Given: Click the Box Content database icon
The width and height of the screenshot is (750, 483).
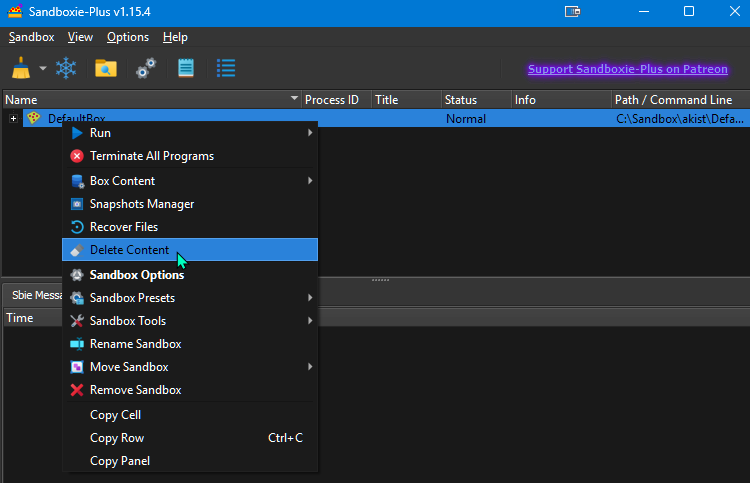Looking at the screenshot, I should click(77, 181).
